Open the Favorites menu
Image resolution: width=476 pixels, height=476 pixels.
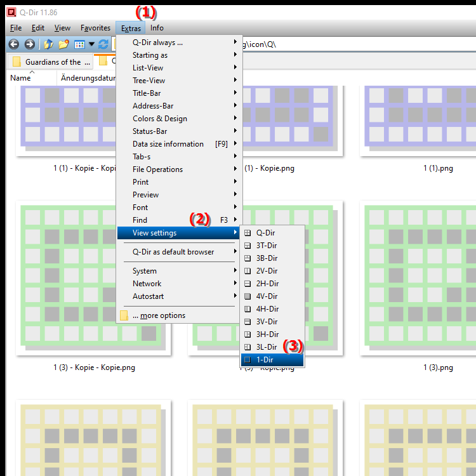[95, 28]
